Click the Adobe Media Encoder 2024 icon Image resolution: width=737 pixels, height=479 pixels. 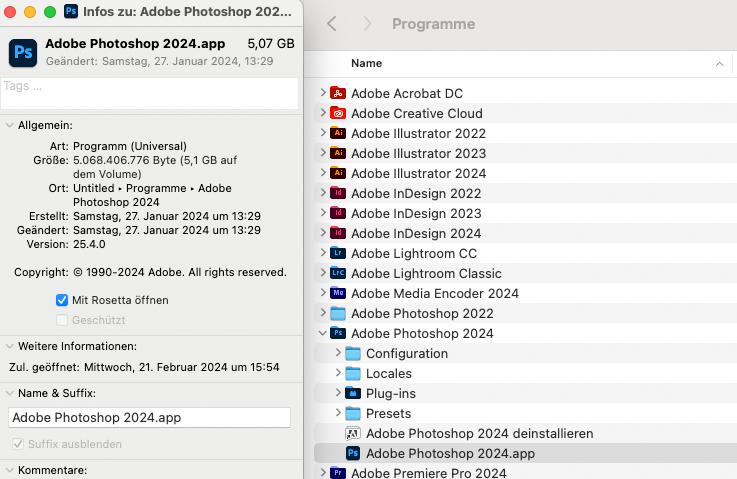click(x=338, y=293)
